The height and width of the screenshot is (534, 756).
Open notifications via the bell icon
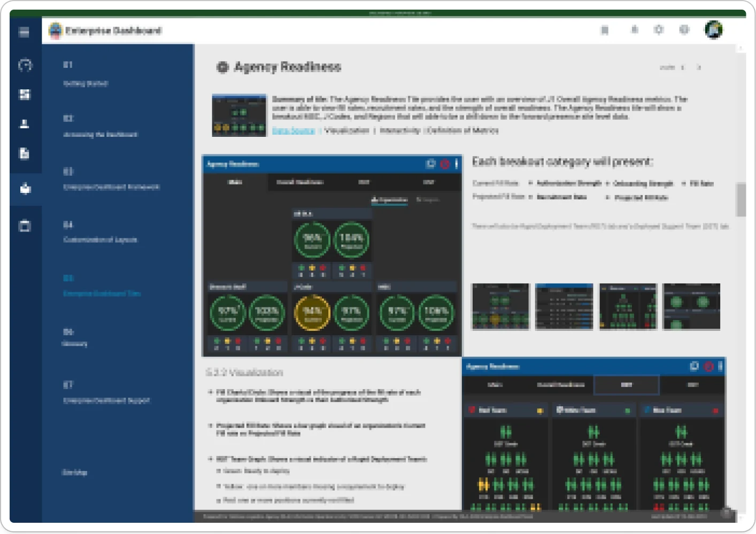click(x=634, y=29)
